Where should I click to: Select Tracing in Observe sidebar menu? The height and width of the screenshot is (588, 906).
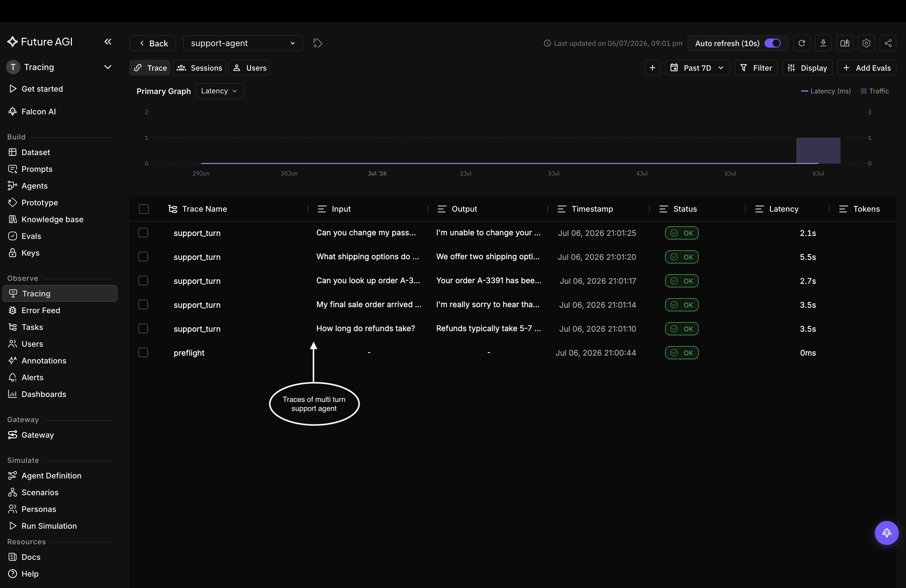60,294
